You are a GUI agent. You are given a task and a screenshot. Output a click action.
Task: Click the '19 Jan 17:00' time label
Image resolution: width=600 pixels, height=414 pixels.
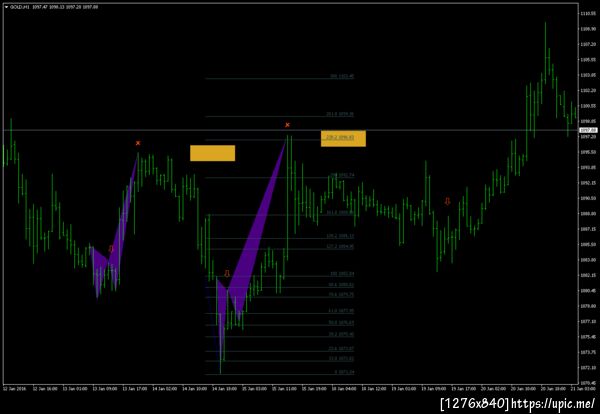click(463, 389)
